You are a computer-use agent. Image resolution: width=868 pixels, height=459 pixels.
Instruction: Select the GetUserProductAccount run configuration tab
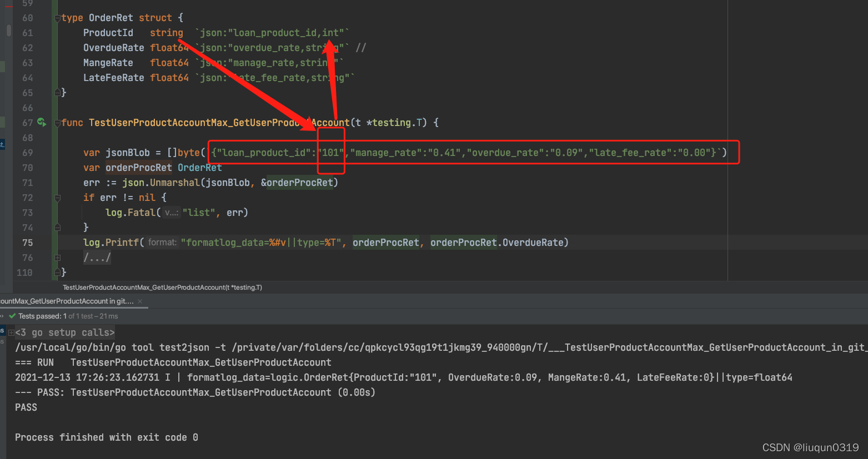tap(67, 301)
